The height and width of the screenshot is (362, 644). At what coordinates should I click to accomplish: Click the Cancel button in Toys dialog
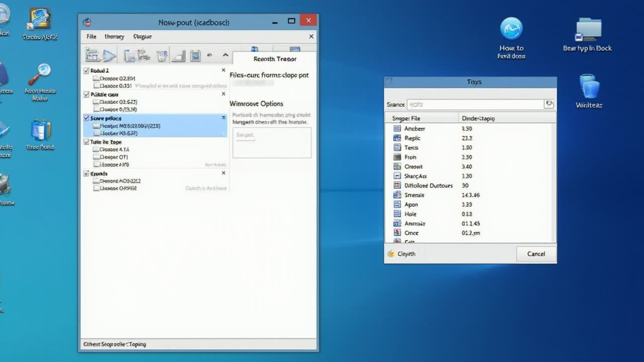coord(536,254)
